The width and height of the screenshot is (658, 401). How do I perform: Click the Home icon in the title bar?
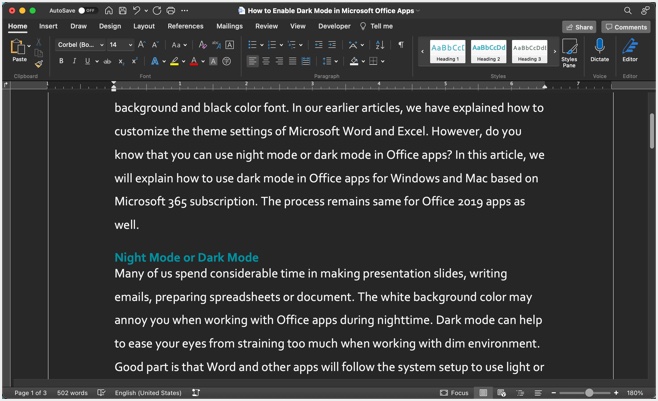tap(109, 10)
